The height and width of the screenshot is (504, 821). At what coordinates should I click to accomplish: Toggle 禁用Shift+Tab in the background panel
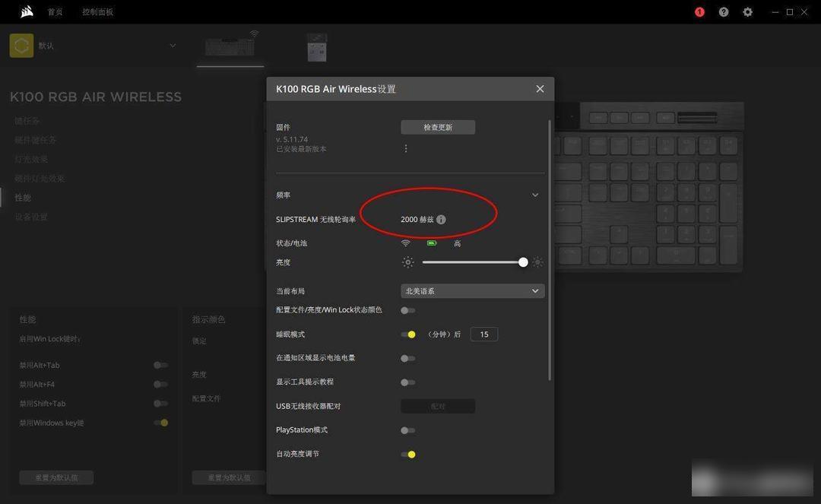coord(160,404)
